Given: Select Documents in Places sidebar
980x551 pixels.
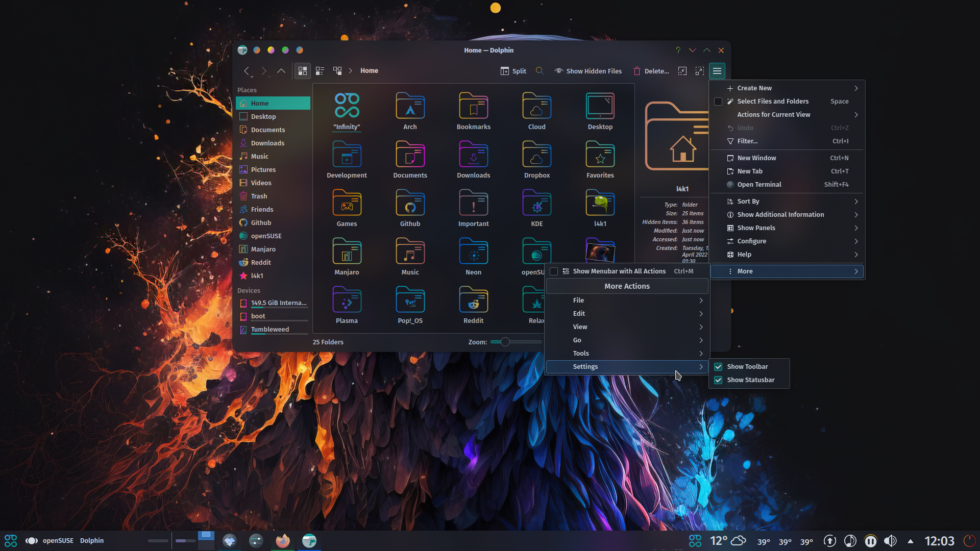Looking at the screenshot, I should point(273,130).
